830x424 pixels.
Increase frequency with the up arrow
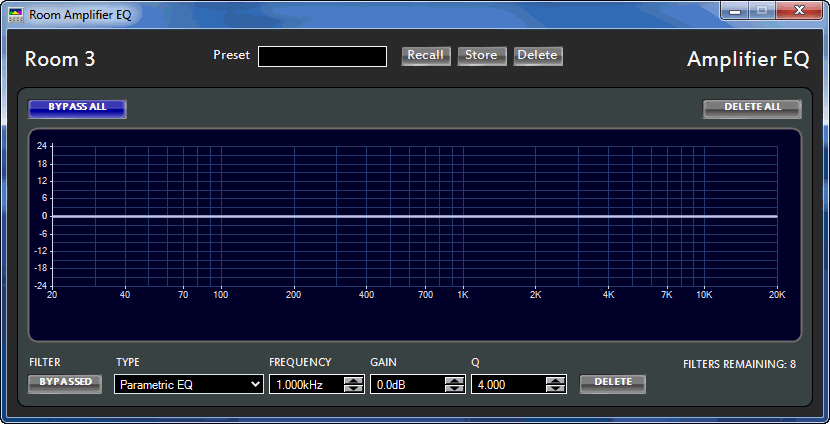click(x=353, y=380)
